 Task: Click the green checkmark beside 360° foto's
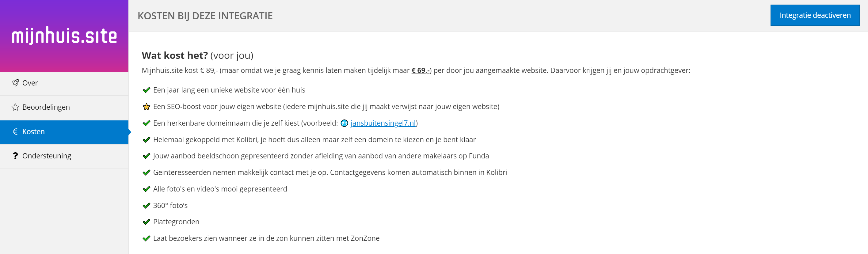tap(146, 206)
